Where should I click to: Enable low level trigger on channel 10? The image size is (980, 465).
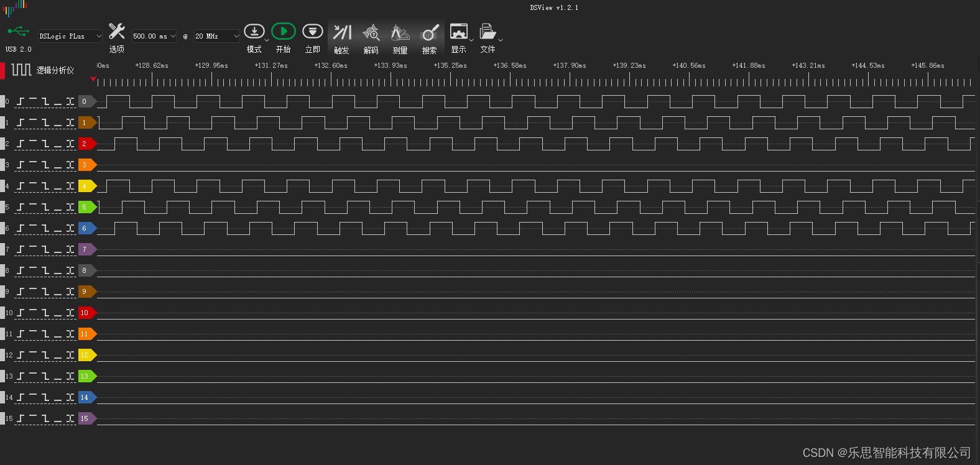[x=58, y=313]
